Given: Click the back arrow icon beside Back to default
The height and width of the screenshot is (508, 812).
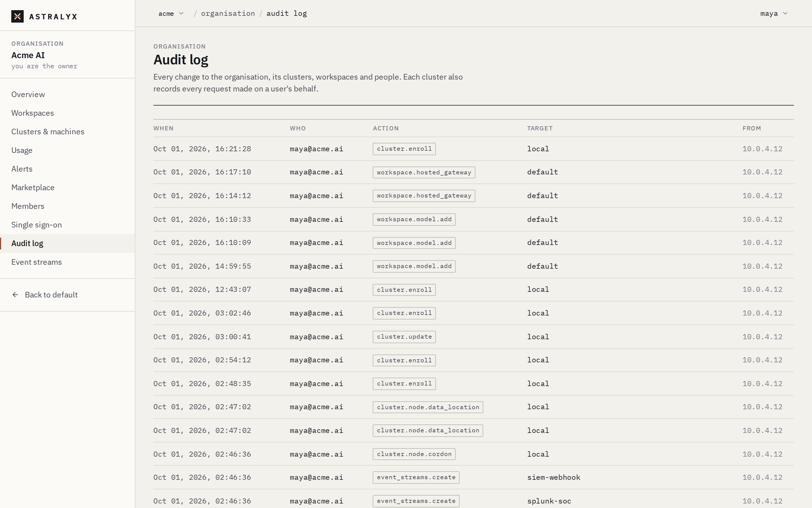Looking at the screenshot, I should click(15, 295).
